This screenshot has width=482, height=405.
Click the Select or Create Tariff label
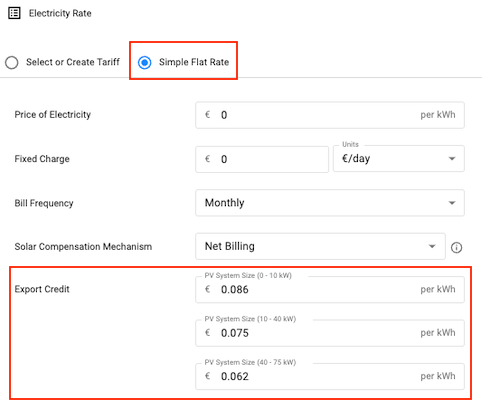click(73, 62)
